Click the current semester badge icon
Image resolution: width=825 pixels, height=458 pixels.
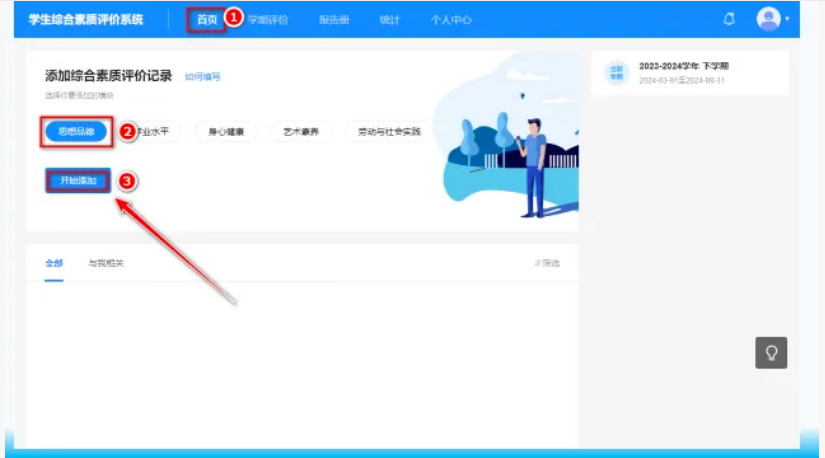click(x=615, y=73)
